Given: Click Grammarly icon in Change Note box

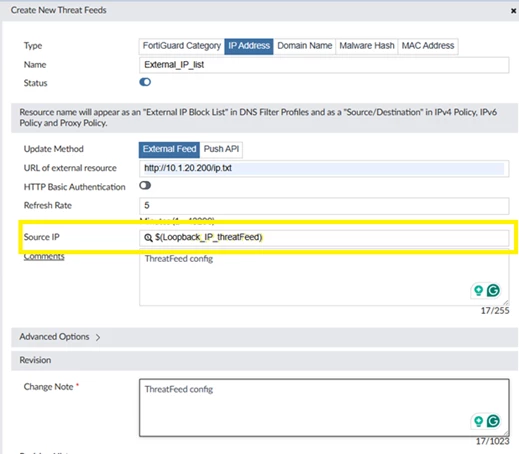Looking at the screenshot, I should tap(493, 421).
